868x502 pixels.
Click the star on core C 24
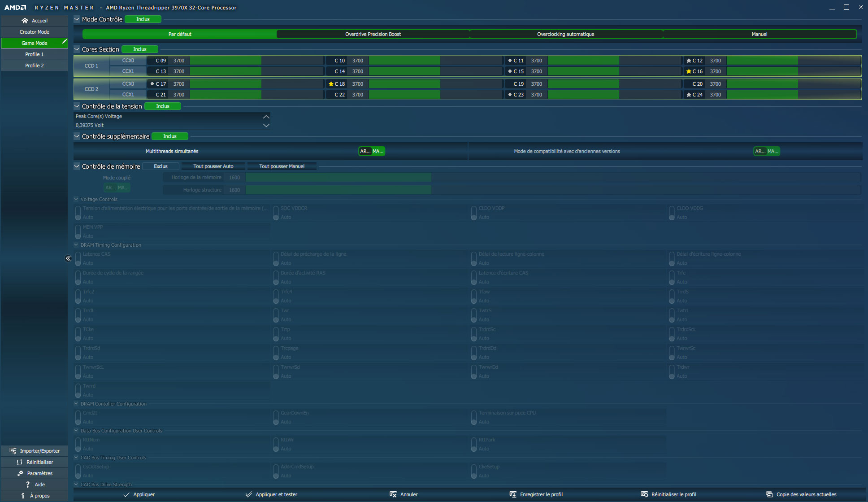point(689,95)
